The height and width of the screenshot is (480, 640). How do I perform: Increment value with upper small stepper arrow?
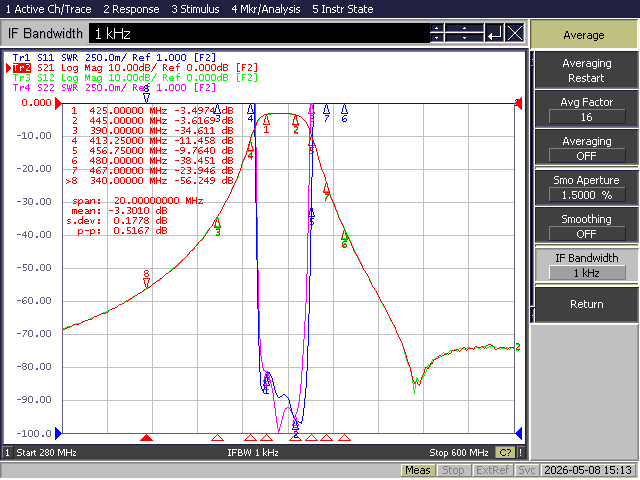pos(437,28)
